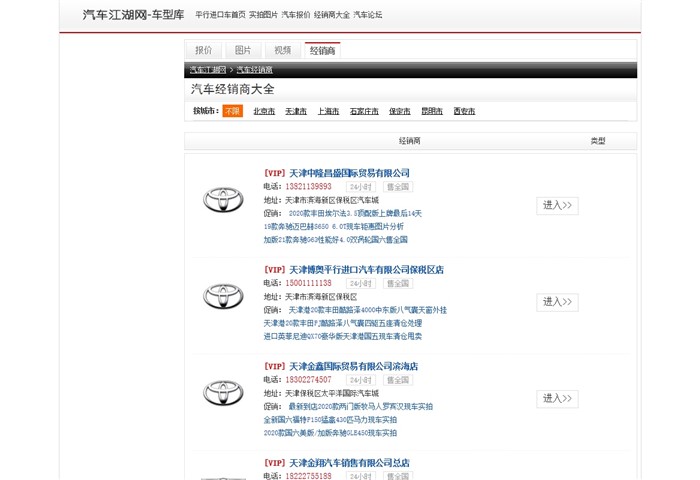The height and width of the screenshot is (480, 700).
Task: Filter dealers by 上海市
Action: pos(329,111)
